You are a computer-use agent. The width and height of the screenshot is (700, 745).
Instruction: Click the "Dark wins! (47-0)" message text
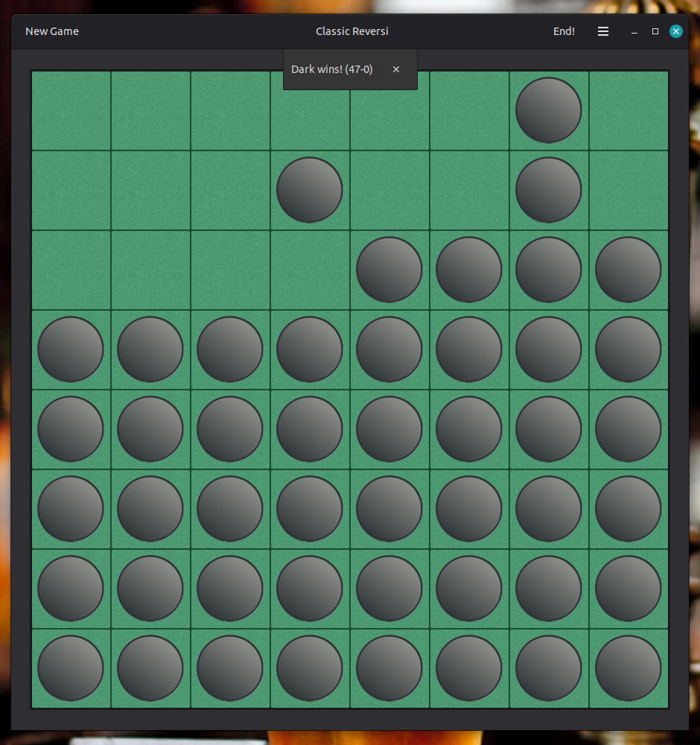(331, 69)
